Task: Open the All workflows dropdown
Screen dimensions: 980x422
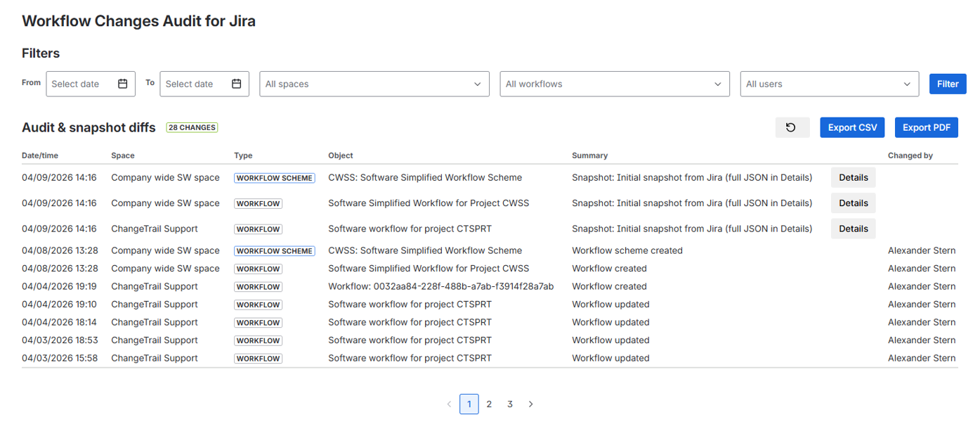Action: pos(614,84)
